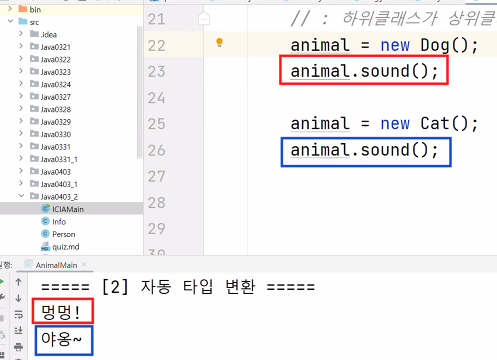Click the up arrow in Run panel
Viewport: 497px width, 360px height.
[18, 282]
